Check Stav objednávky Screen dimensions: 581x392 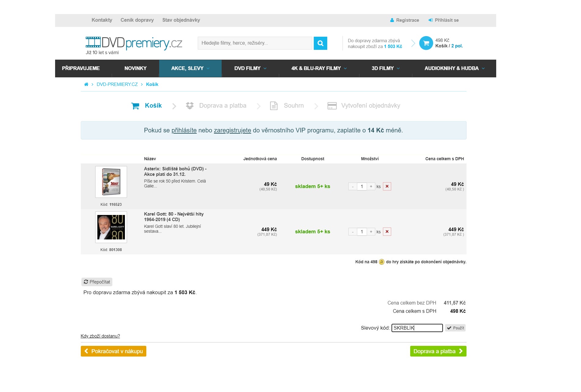point(181,20)
